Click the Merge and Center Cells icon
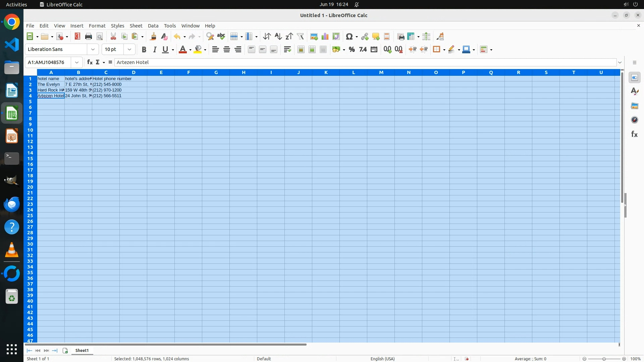Image resolution: width=644 pixels, height=362 pixels. point(301,50)
